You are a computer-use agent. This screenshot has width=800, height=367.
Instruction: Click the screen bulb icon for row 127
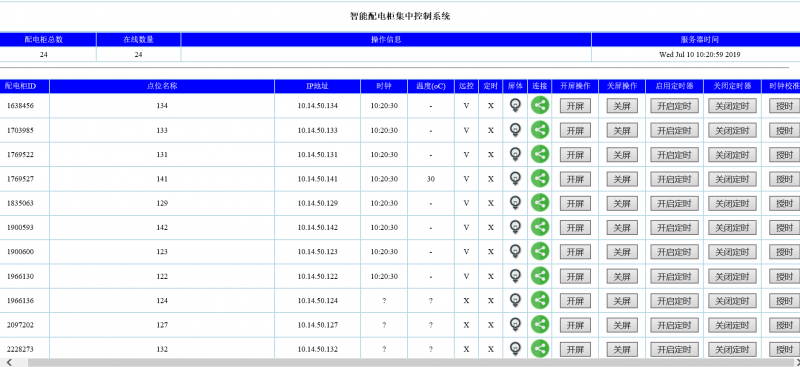coord(515,324)
